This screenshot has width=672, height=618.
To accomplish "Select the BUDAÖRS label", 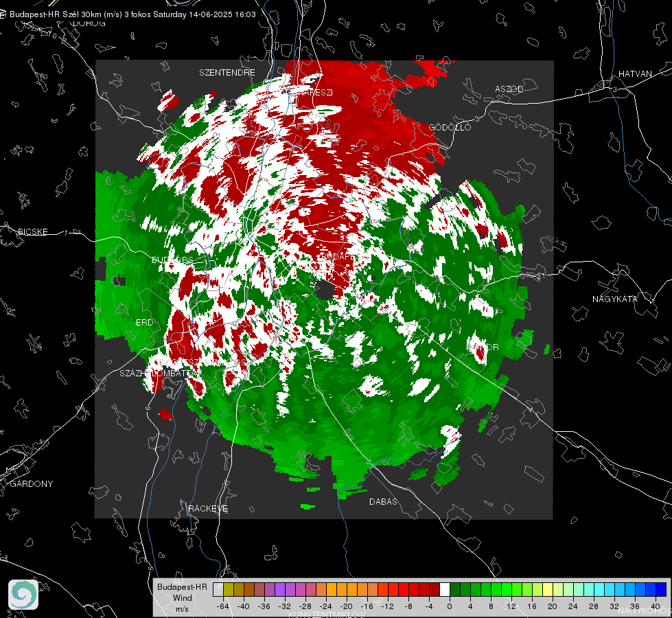I will pyautogui.click(x=172, y=260).
